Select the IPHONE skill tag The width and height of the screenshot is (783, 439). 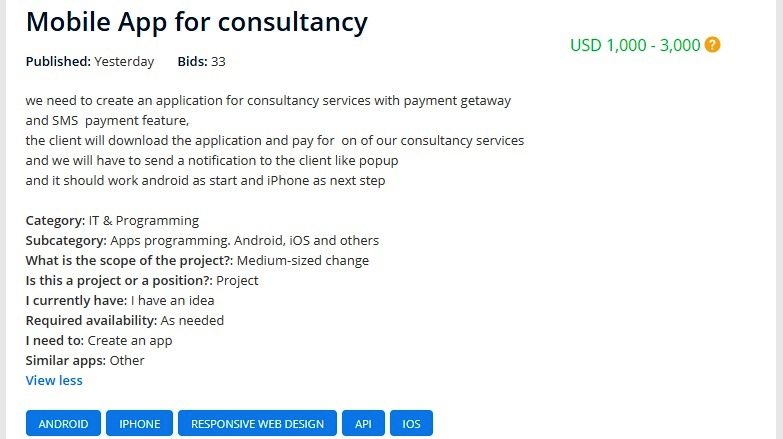tap(140, 424)
